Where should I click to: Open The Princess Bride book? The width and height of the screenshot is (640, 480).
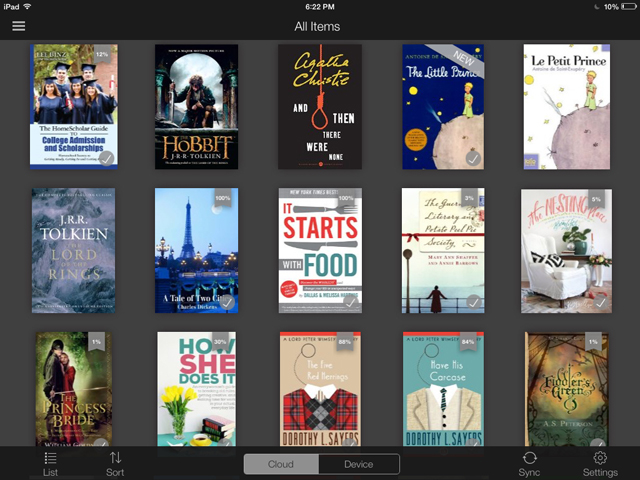74,389
